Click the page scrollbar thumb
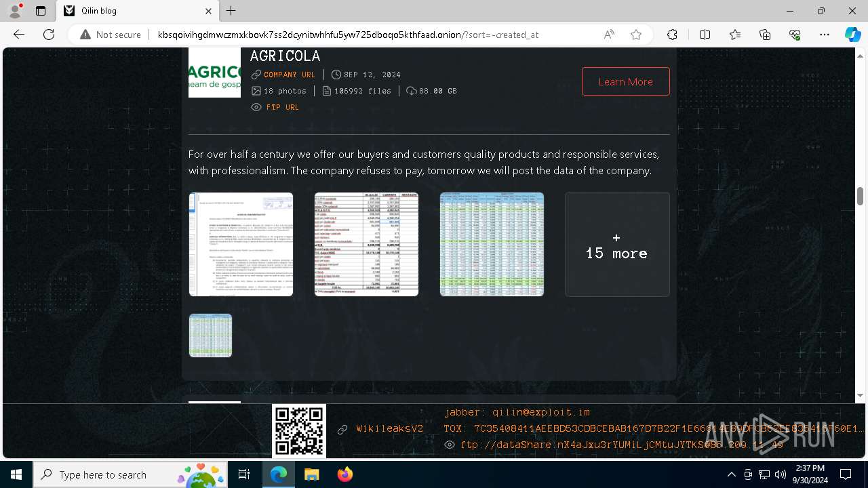This screenshot has width=868, height=488. pyautogui.click(x=860, y=196)
